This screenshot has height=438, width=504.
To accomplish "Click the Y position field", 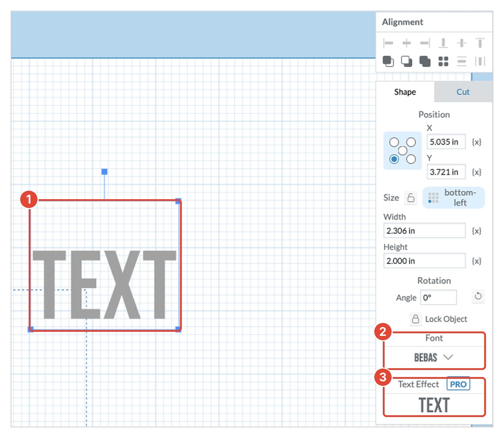I will click(446, 172).
